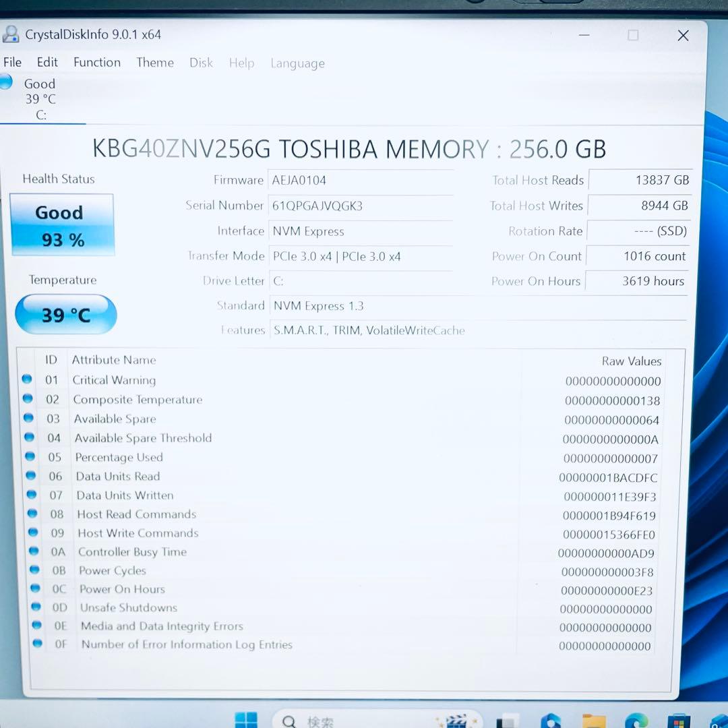728x728 pixels.
Task: Click the blue status dot beside Critical Warning
Action: point(26,380)
